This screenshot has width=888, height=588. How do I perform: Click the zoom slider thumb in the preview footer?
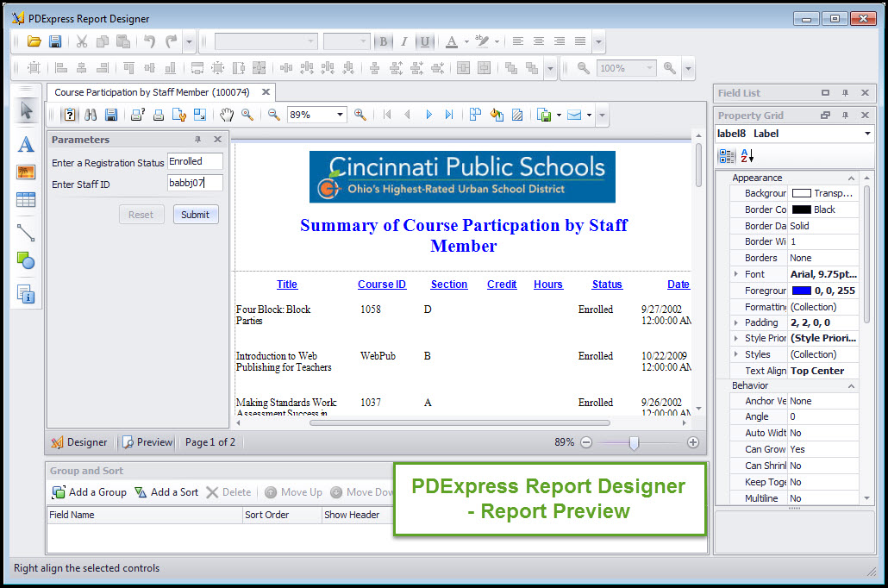tap(635, 443)
